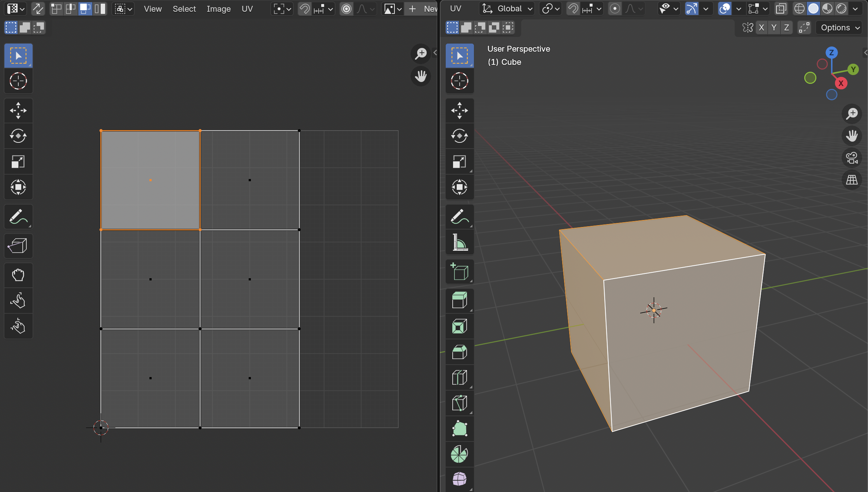Viewport: 868px width, 492px height.
Task: Open the UV editor pivot point dropdown
Action: pos(282,9)
